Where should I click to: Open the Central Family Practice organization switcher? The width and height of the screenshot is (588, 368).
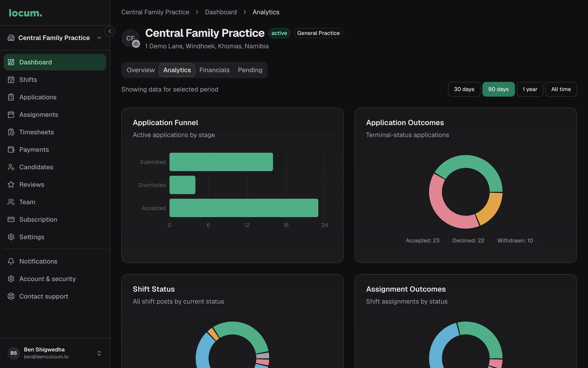click(55, 38)
